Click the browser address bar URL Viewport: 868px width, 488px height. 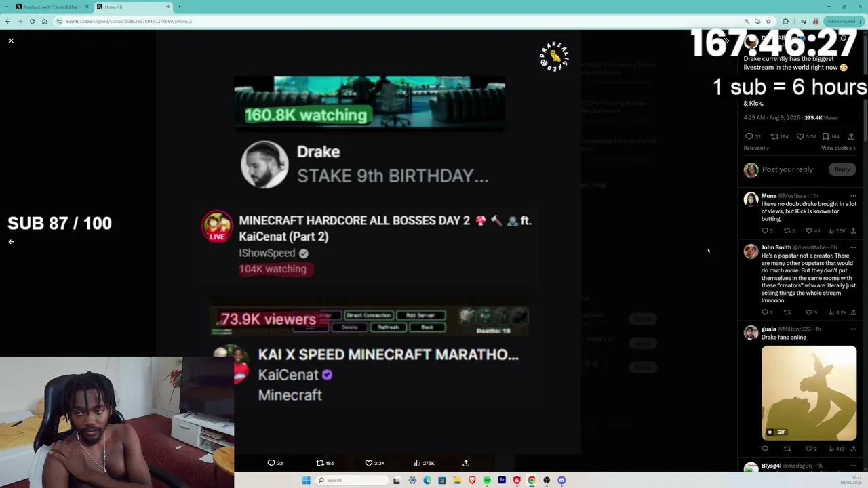click(129, 21)
